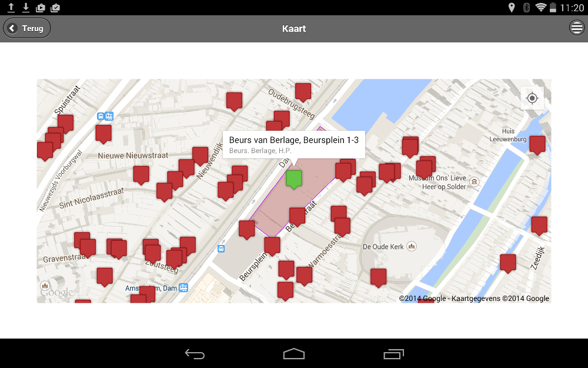Tap the Huis Leeuwenburg label
The image size is (588, 368).
pyautogui.click(x=508, y=135)
